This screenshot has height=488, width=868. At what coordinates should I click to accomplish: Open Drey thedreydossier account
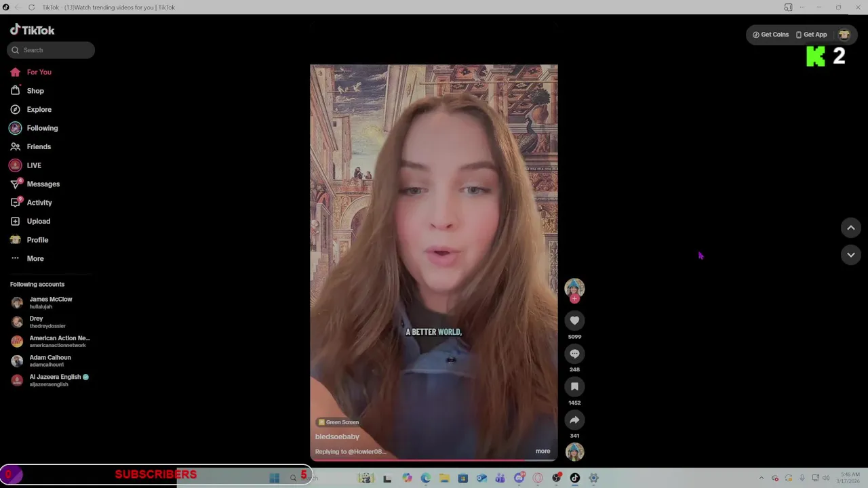click(x=39, y=322)
